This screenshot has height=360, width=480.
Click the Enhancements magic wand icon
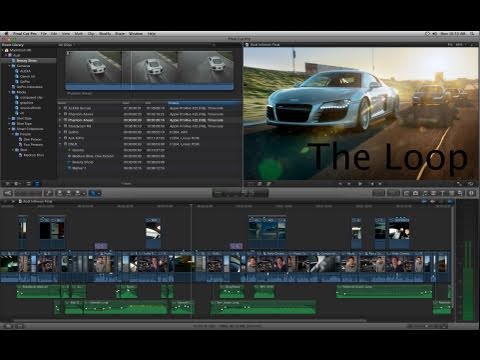pos(49,193)
